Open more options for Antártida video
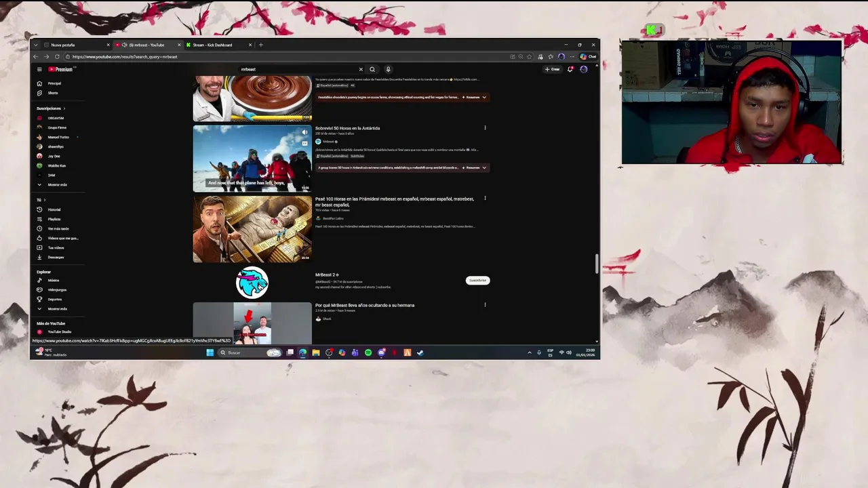Viewport: 868px width, 488px height. click(x=485, y=128)
